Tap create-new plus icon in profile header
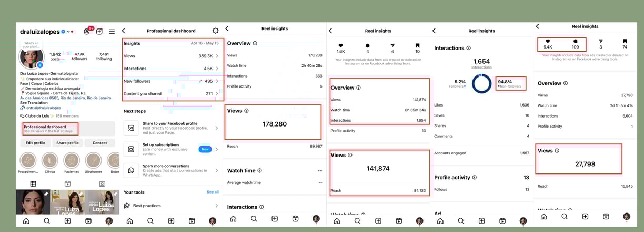644x232 pixels. point(99,32)
